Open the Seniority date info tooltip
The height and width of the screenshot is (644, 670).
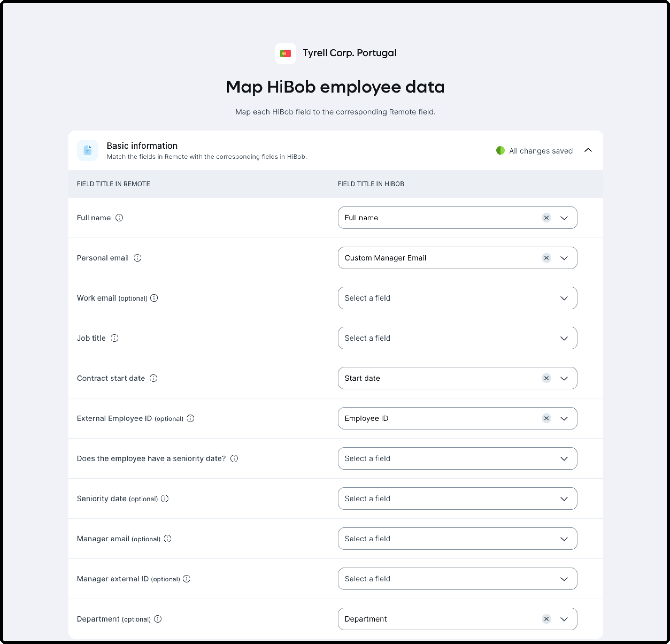164,499
